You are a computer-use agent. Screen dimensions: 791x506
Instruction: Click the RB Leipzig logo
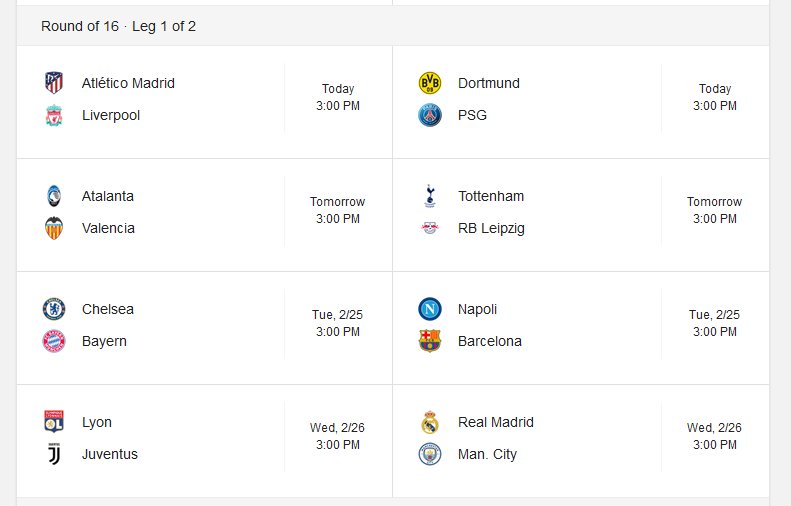pos(430,228)
